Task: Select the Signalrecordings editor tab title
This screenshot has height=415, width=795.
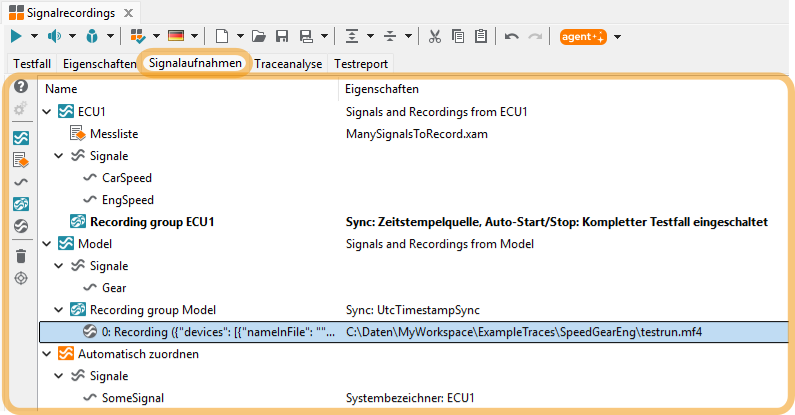Action: point(71,13)
